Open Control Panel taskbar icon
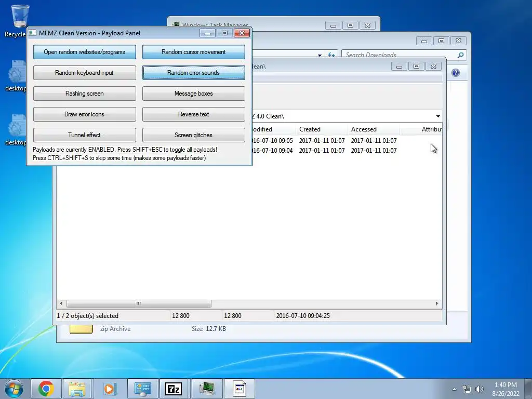 142,389
